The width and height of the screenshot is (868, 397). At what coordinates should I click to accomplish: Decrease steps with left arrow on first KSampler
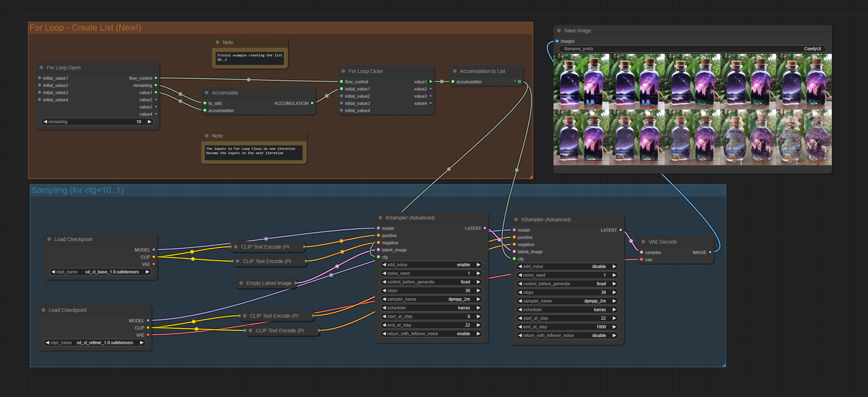click(384, 291)
